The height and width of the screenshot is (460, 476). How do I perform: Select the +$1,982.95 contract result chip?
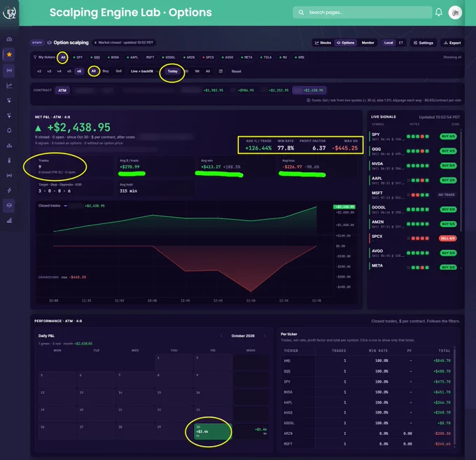click(x=202, y=90)
